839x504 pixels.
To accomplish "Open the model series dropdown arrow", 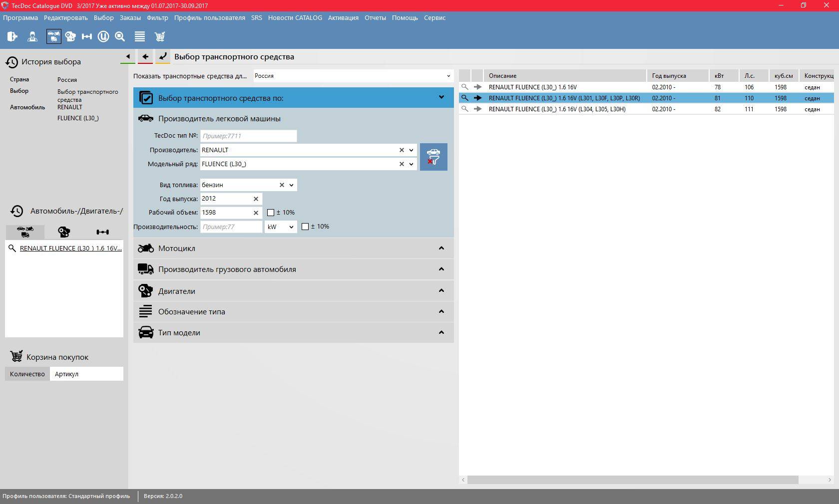I will [x=412, y=164].
